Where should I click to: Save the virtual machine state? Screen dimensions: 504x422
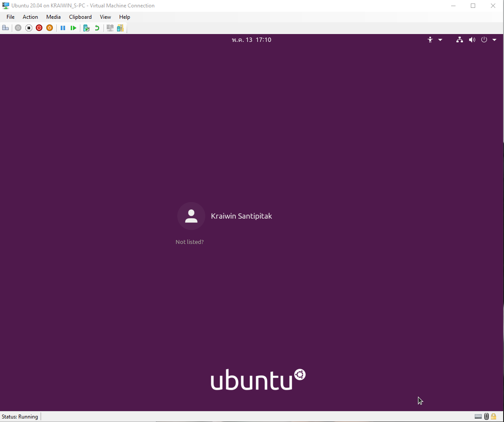49,27
